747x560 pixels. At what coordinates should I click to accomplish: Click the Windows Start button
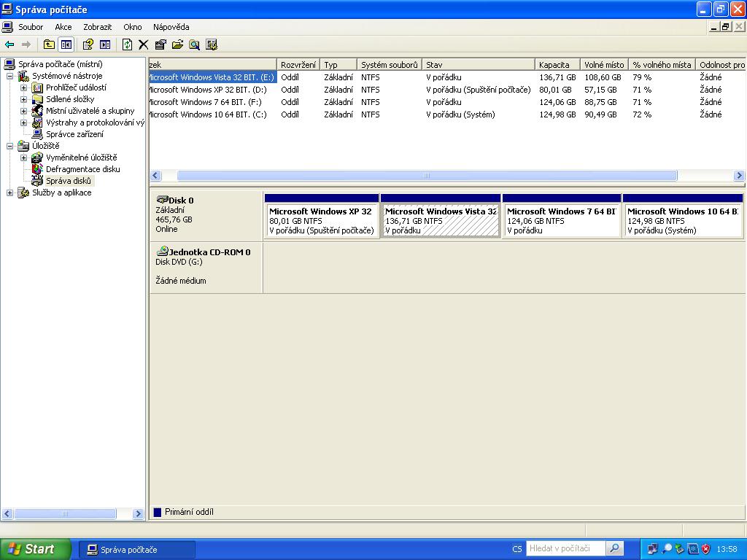(x=35, y=549)
